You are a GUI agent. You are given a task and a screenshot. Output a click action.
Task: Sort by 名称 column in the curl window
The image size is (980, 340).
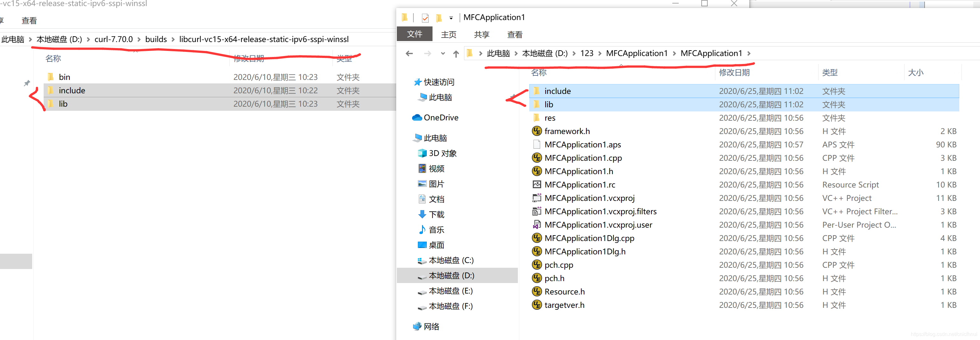[x=53, y=59]
